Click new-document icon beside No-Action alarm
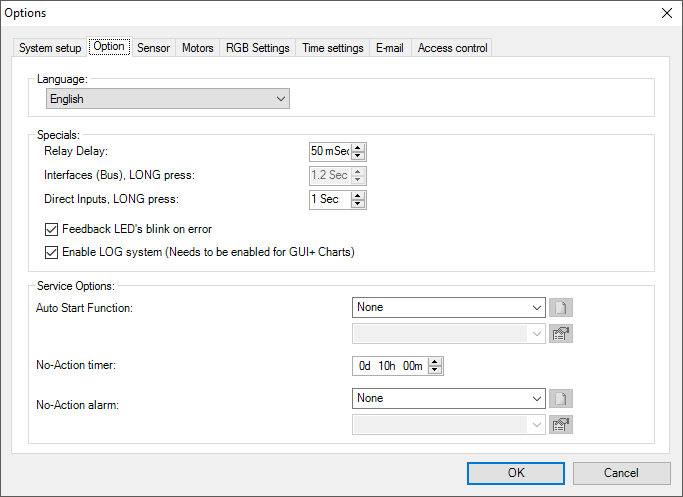Screen dimensions: 683x497 pos(563,399)
